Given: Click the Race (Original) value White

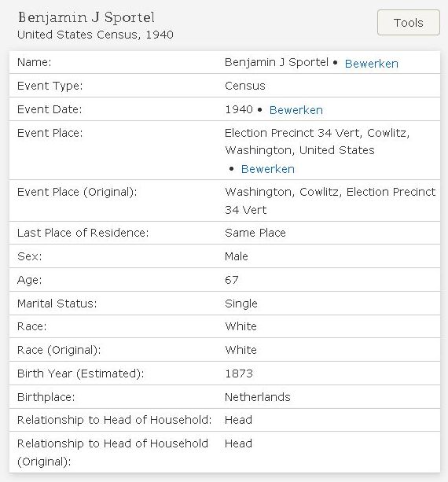Looking at the screenshot, I should point(241,350).
